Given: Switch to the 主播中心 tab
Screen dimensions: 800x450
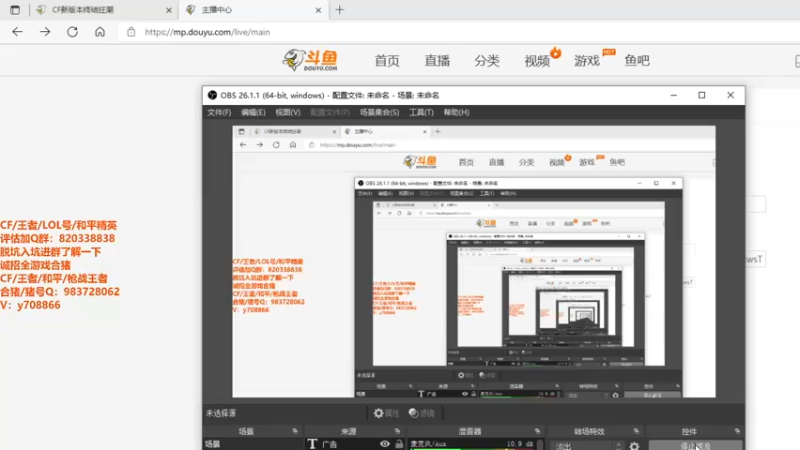Looking at the screenshot, I should click(x=254, y=10).
